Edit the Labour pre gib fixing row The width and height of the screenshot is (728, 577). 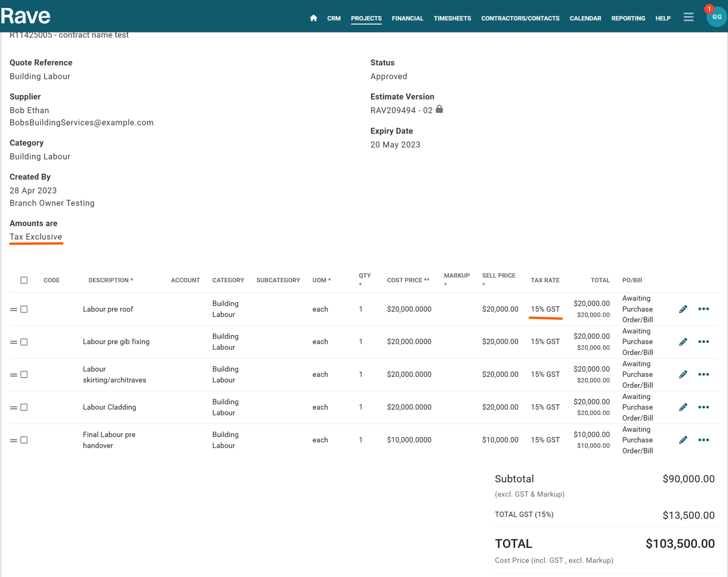(683, 342)
